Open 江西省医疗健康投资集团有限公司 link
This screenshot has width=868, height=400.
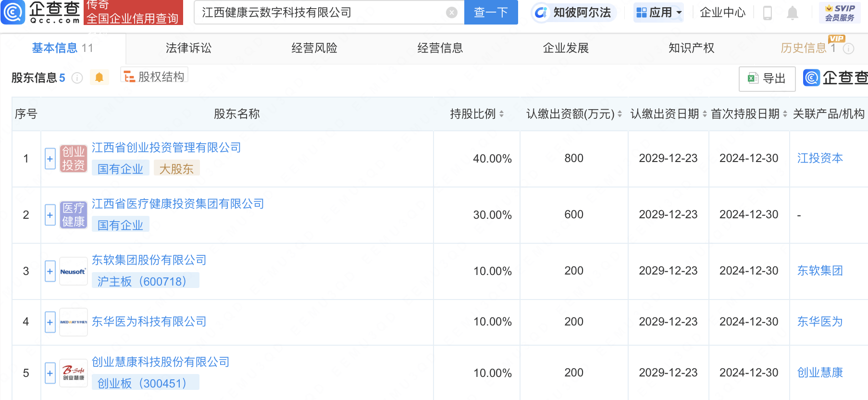pyautogui.click(x=178, y=204)
